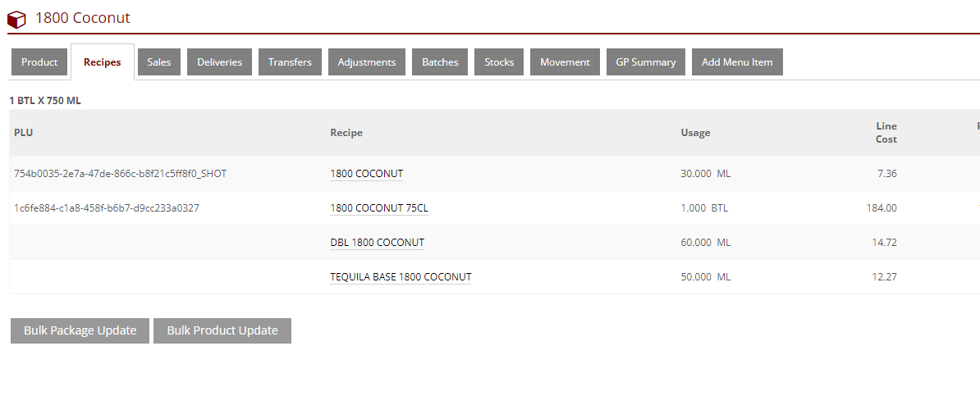
Task: Switch to the Stocks tab
Action: coord(499,62)
